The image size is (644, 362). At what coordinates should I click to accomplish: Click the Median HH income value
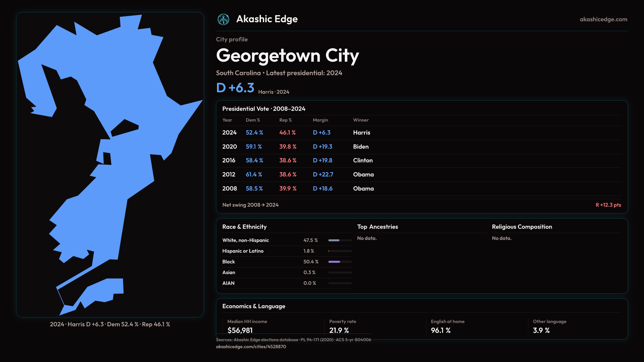click(240, 330)
